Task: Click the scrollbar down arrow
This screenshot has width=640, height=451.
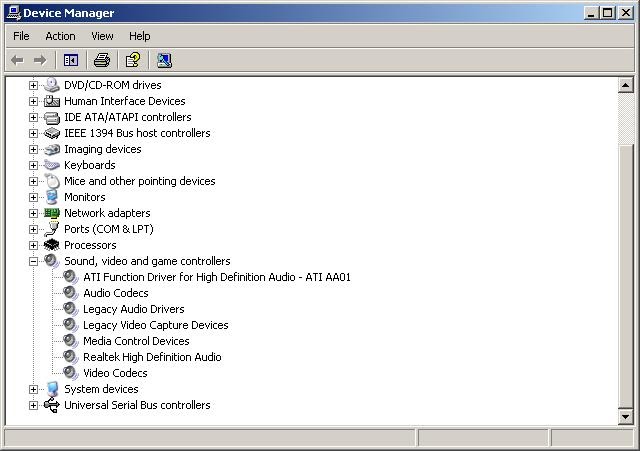Action: coord(626,417)
